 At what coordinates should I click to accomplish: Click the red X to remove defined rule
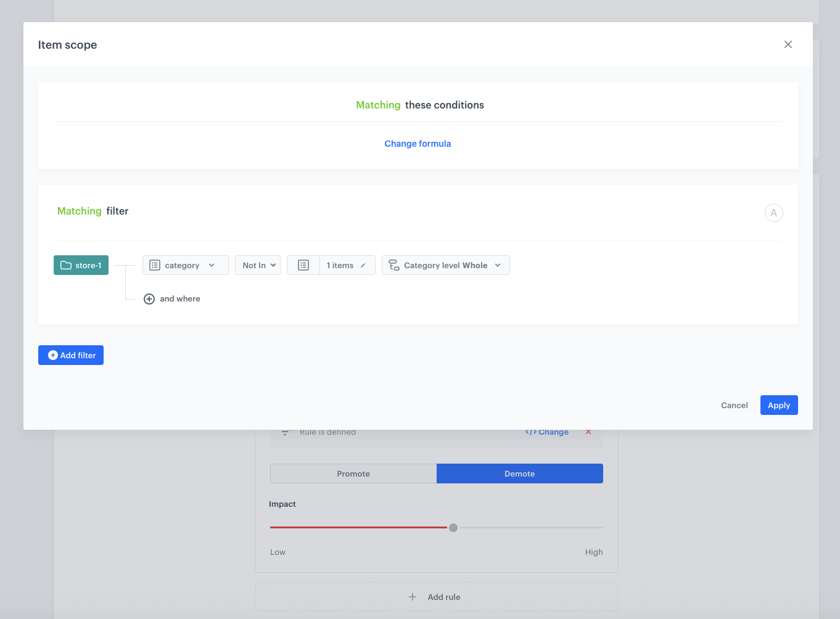coord(588,432)
